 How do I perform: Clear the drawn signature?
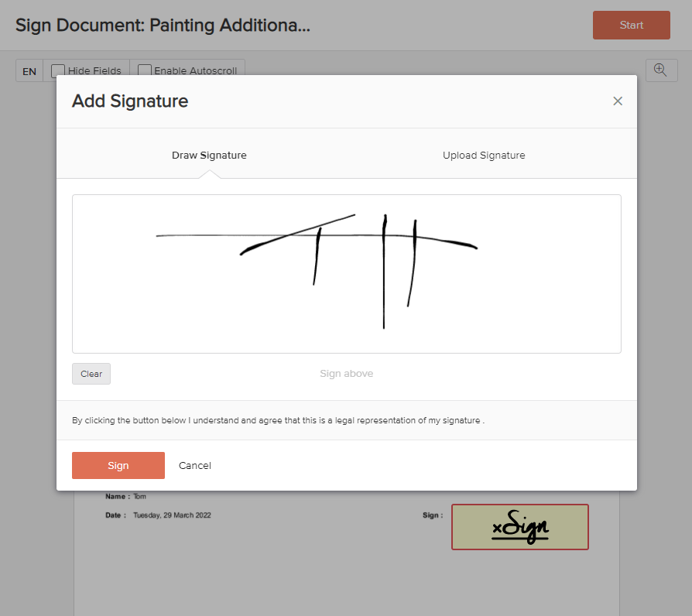[x=91, y=374]
